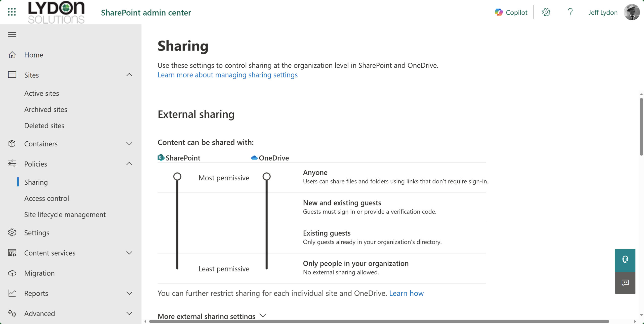
Task: Open Access control page
Action: pyautogui.click(x=47, y=198)
